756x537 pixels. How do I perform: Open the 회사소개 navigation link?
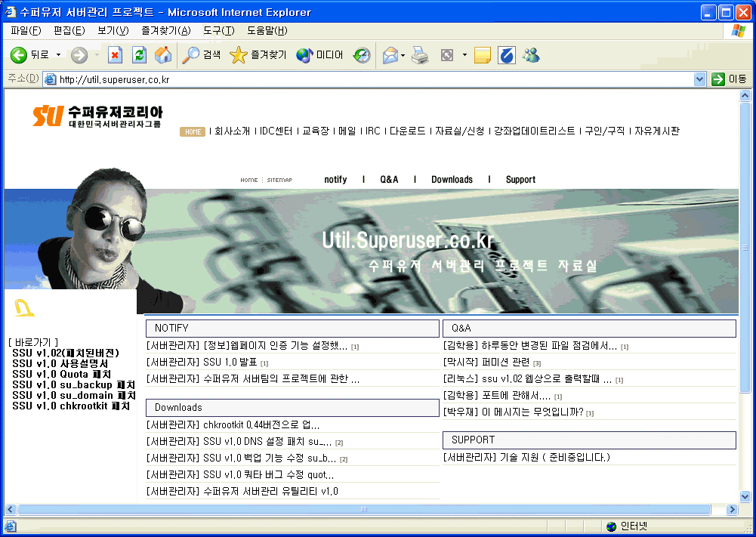[232, 131]
